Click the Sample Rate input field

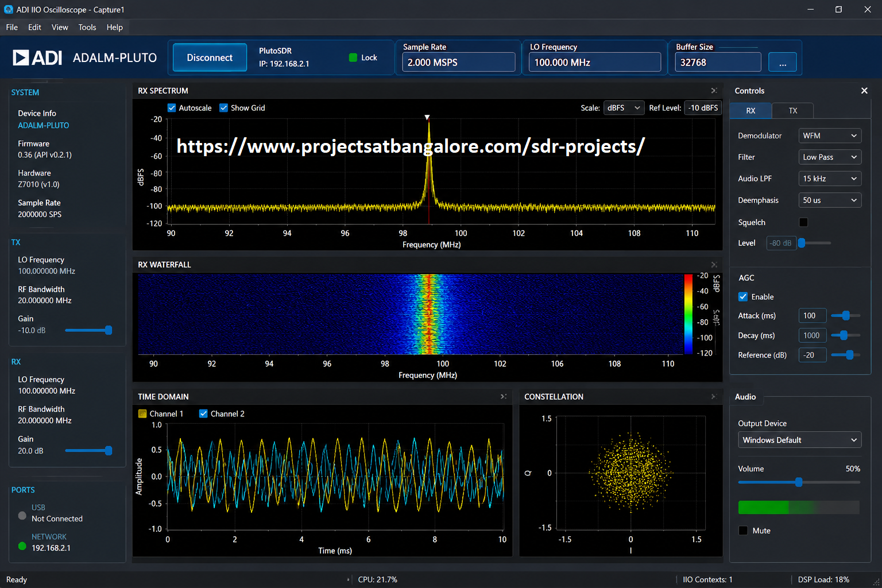459,63
